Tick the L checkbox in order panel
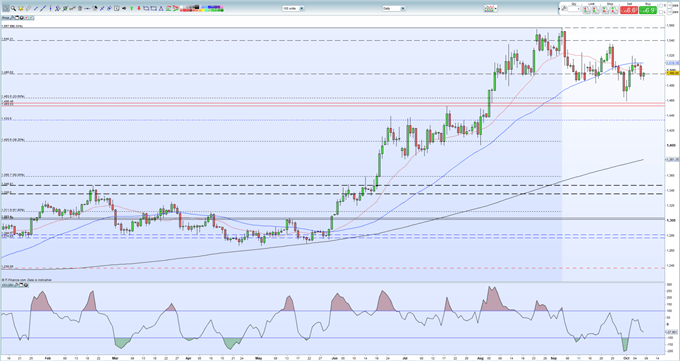680x361 pixels. click(660, 12)
